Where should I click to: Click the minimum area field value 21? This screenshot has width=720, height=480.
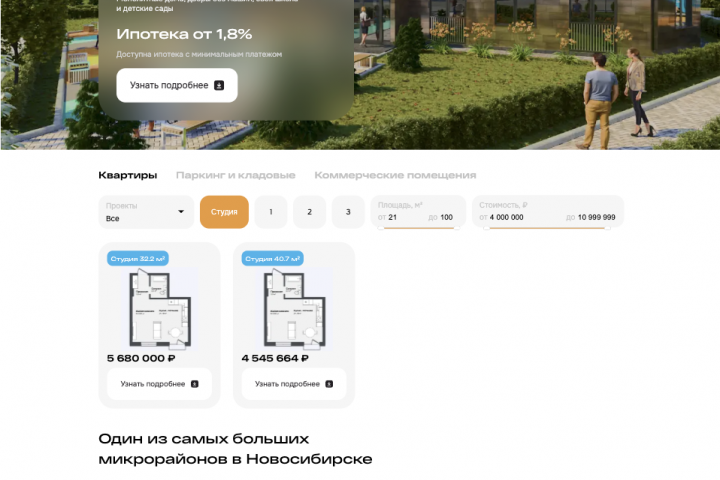click(393, 217)
